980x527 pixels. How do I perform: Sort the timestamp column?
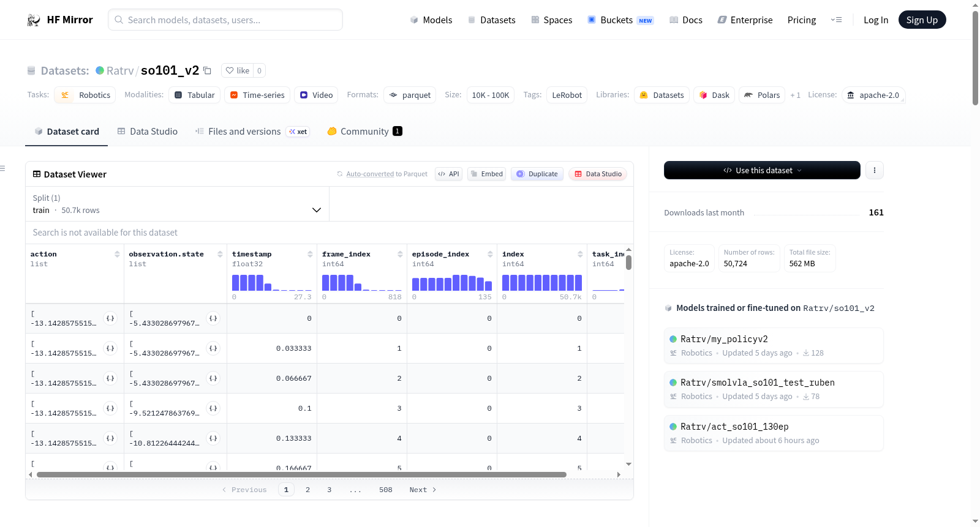[310, 254]
